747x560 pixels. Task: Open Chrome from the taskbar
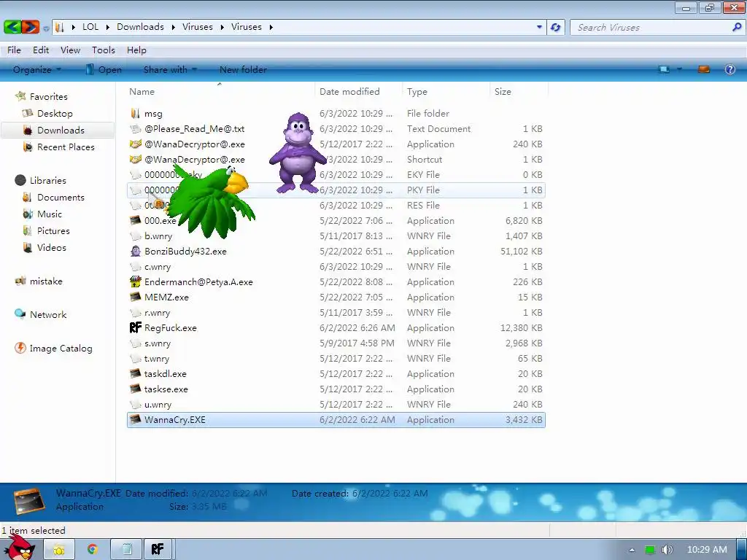[x=93, y=550]
